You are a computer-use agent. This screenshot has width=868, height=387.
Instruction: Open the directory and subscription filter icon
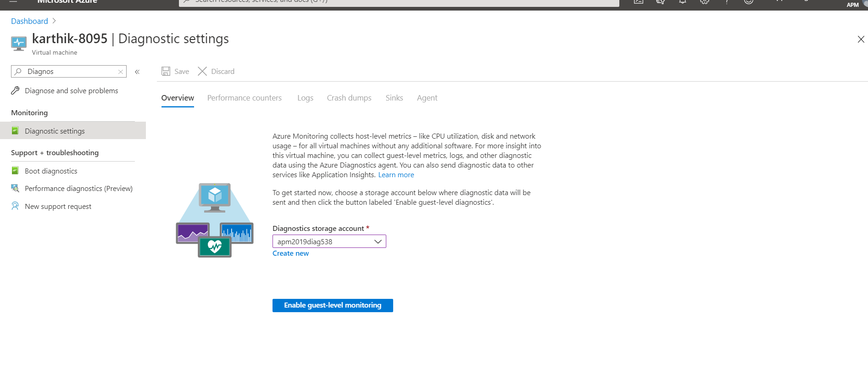coord(661,2)
